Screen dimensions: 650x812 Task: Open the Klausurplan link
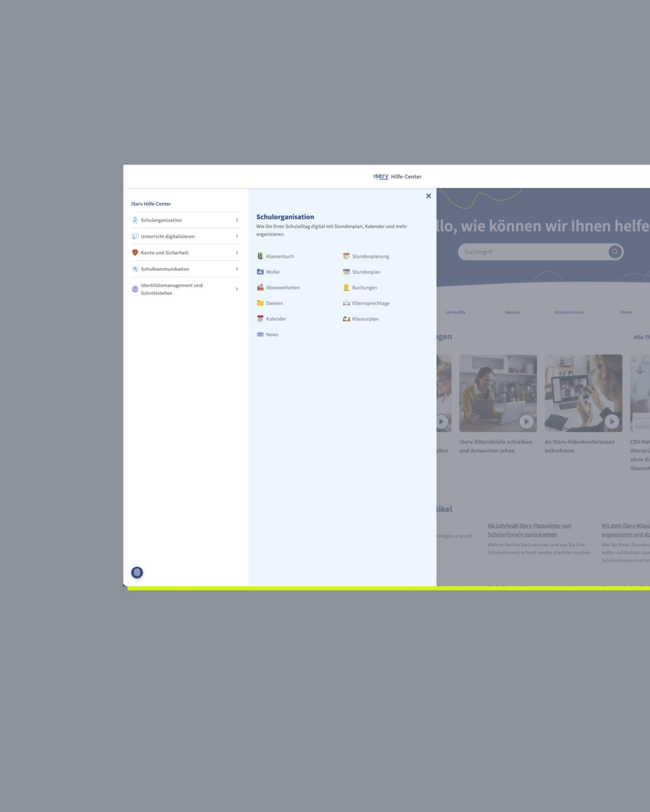(365, 319)
